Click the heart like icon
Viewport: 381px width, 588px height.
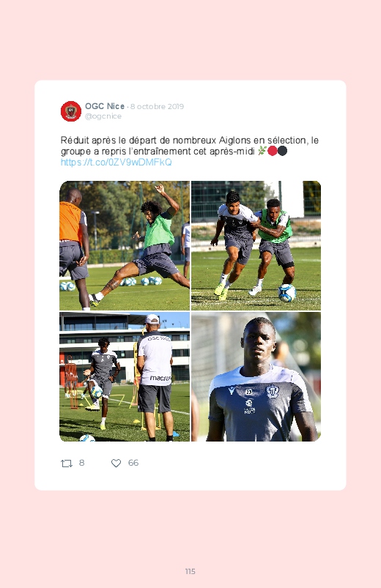116,463
